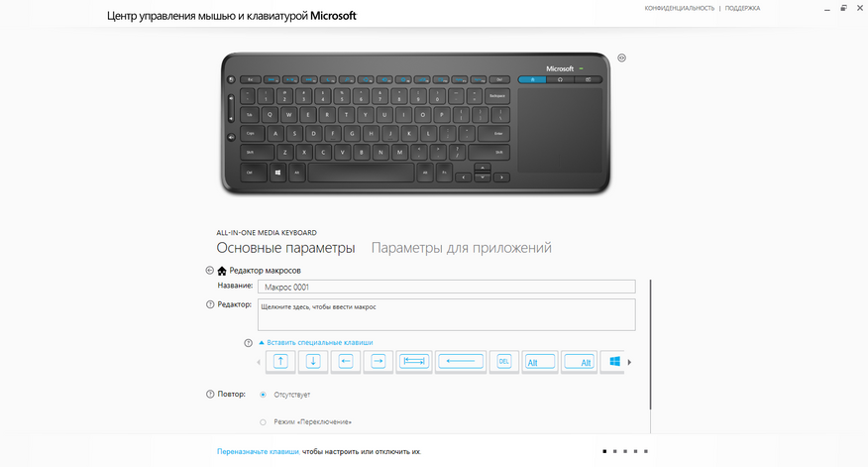Insert the Up arrow special key
Viewport: 868px width, 467px height.
[x=280, y=362]
